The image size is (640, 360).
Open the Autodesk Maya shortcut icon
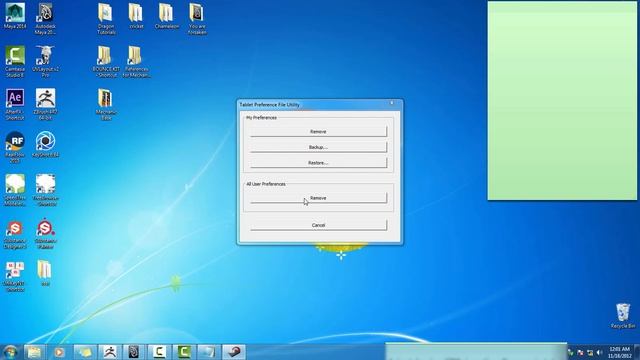point(45,19)
